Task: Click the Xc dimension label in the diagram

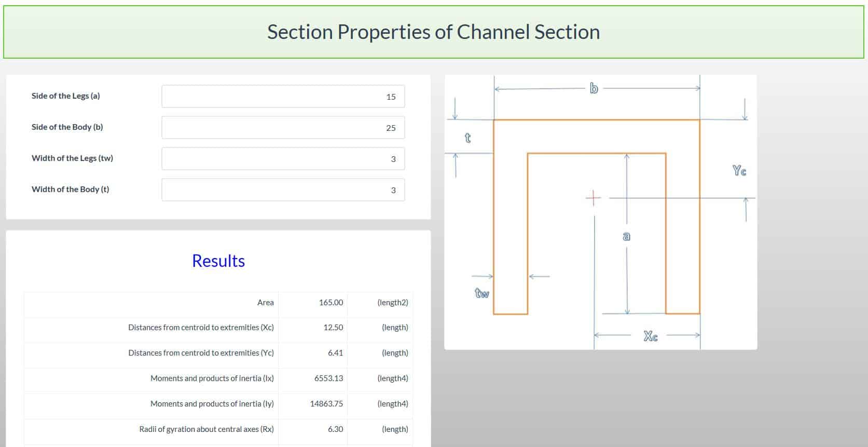Action: pyautogui.click(x=651, y=336)
